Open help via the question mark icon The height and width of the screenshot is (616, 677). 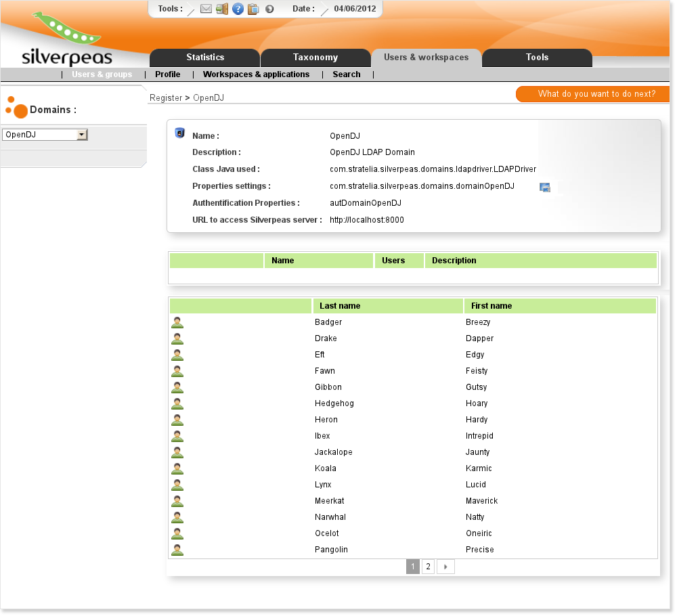pos(238,9)
